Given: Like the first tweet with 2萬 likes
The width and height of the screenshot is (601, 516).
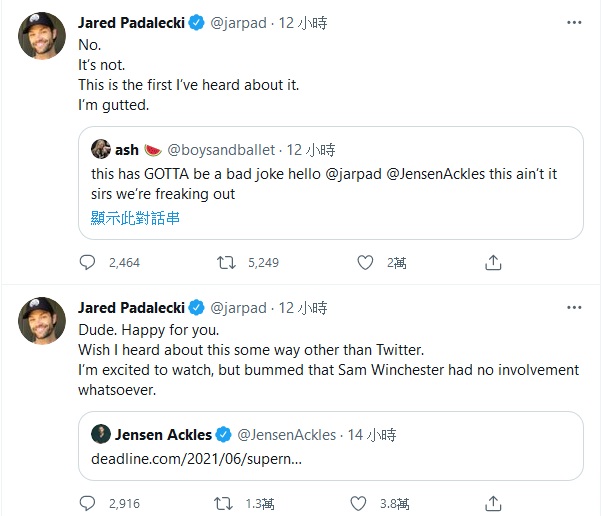Looking at the screenshot, I should point(365,263).
